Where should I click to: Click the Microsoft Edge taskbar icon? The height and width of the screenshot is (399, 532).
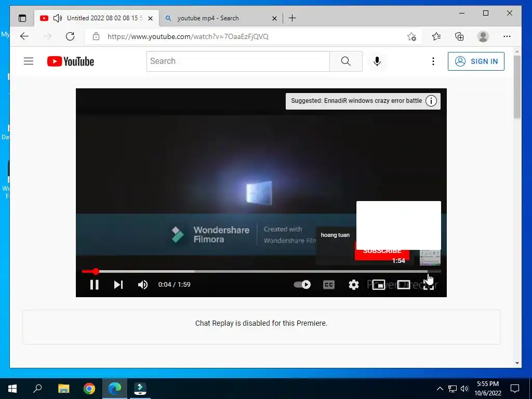(x=115, y=389)
